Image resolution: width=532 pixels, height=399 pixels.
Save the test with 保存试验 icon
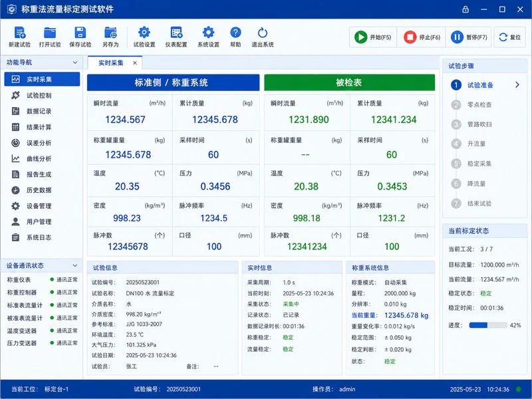pyautogui.click(x=80, y=33)
